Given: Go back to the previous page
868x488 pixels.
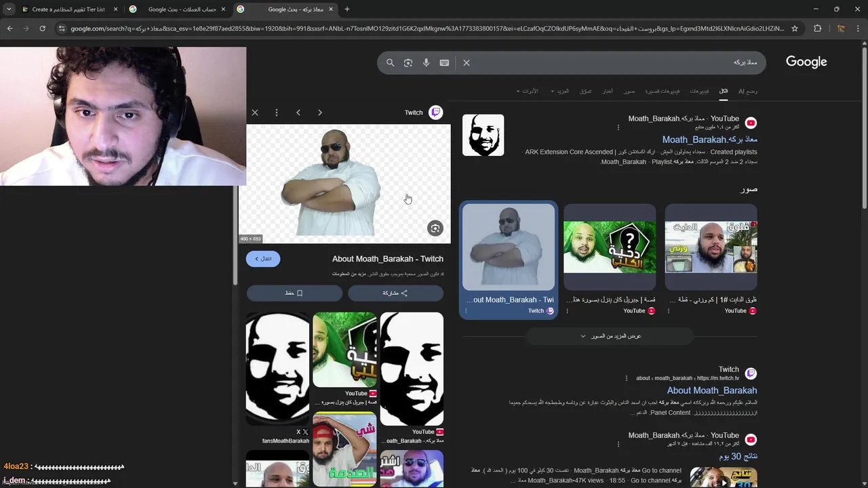Looking at the screenshot, I should point(9,28).
